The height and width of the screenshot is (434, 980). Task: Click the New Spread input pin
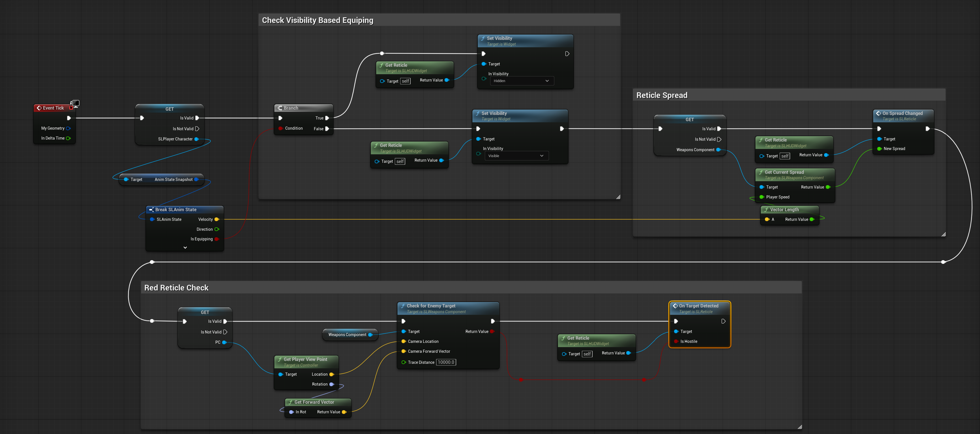[879, 149]
